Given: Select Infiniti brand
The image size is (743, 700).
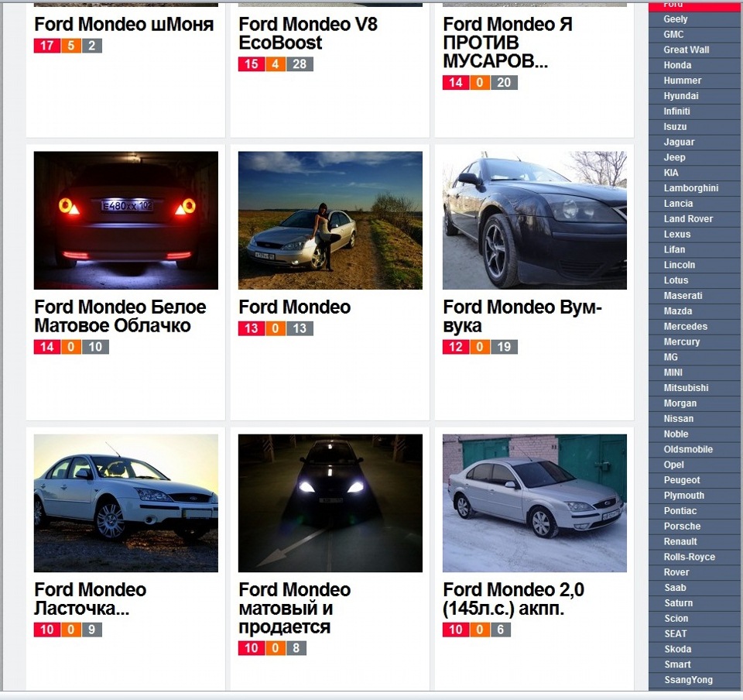Looking at the screenshot, I should (x=696, y=112).
